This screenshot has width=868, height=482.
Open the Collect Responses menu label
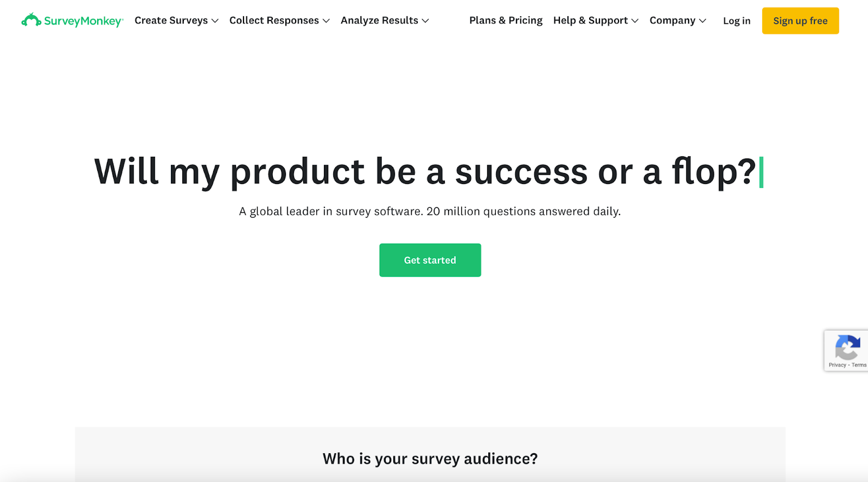[x=274, y=21]
